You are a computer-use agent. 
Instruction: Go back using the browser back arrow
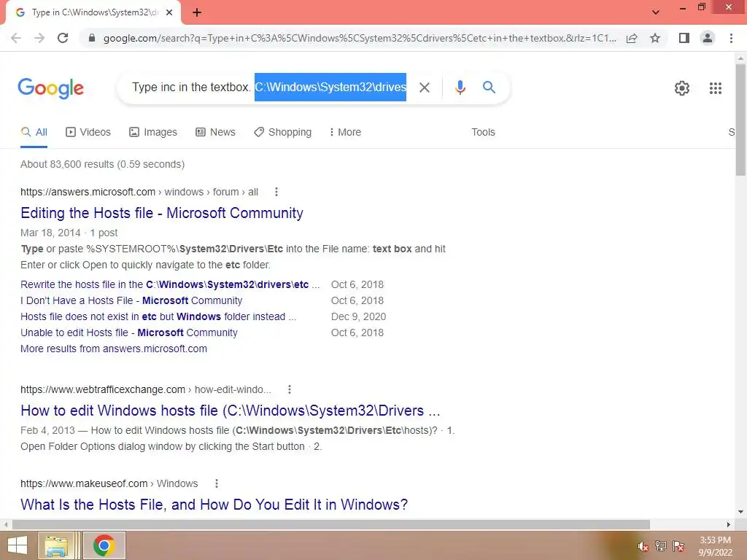(x=16, y=38)
